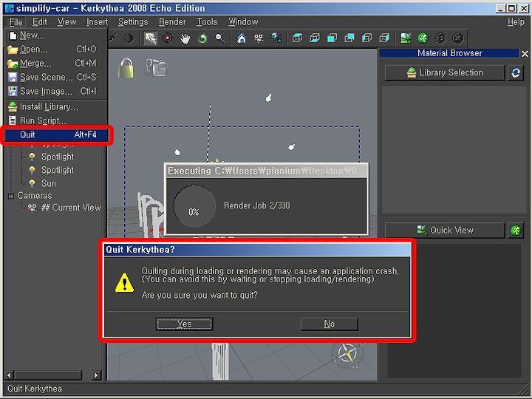Open the Insert menu
This screenshot has width=532, height=399.
[x=97, y=22]
